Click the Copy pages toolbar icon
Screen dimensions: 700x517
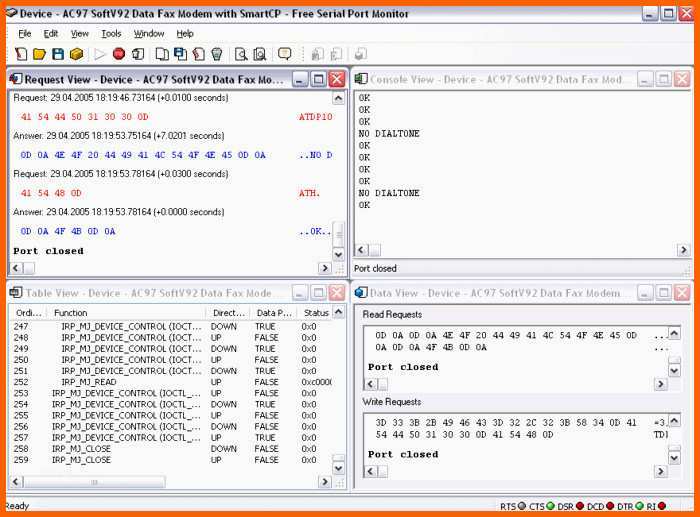point(162,54)
